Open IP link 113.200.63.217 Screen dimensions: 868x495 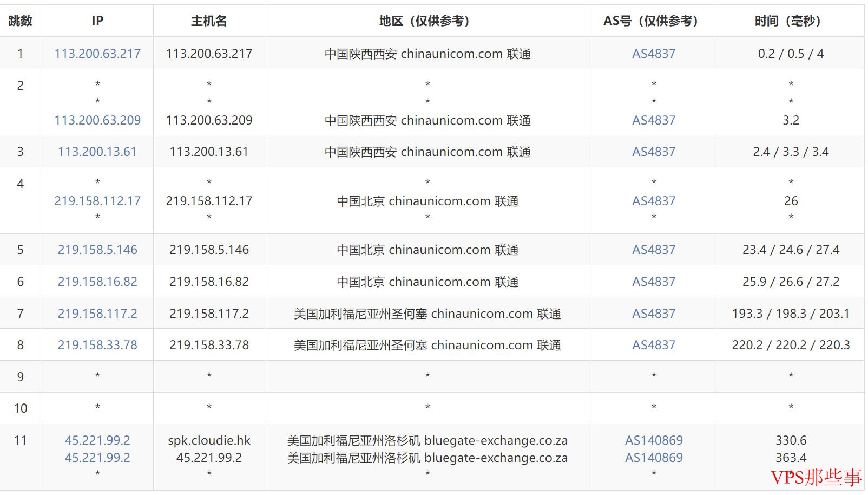coord(97,54)
